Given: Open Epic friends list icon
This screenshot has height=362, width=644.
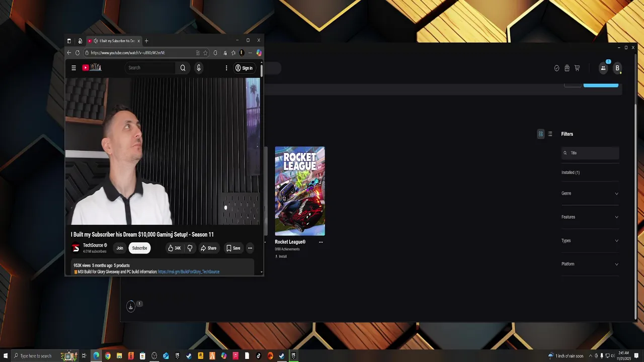Looking at the screenshot, I should 603,68.
